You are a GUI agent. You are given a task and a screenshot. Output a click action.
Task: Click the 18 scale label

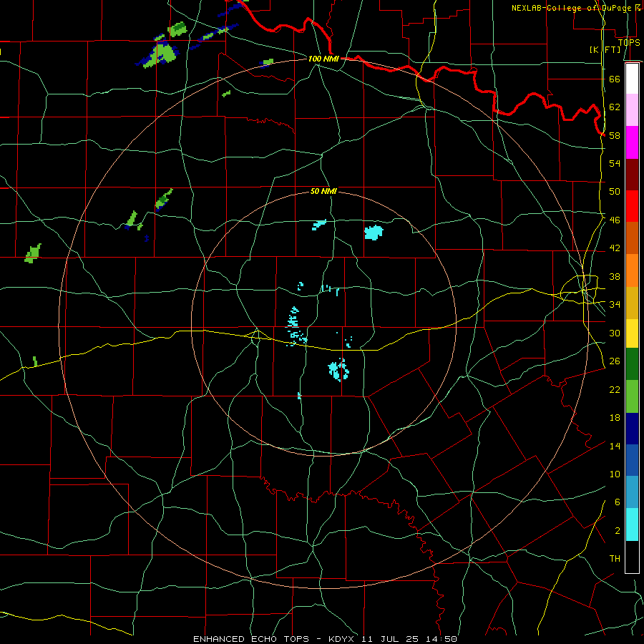(x=615, y=418)
